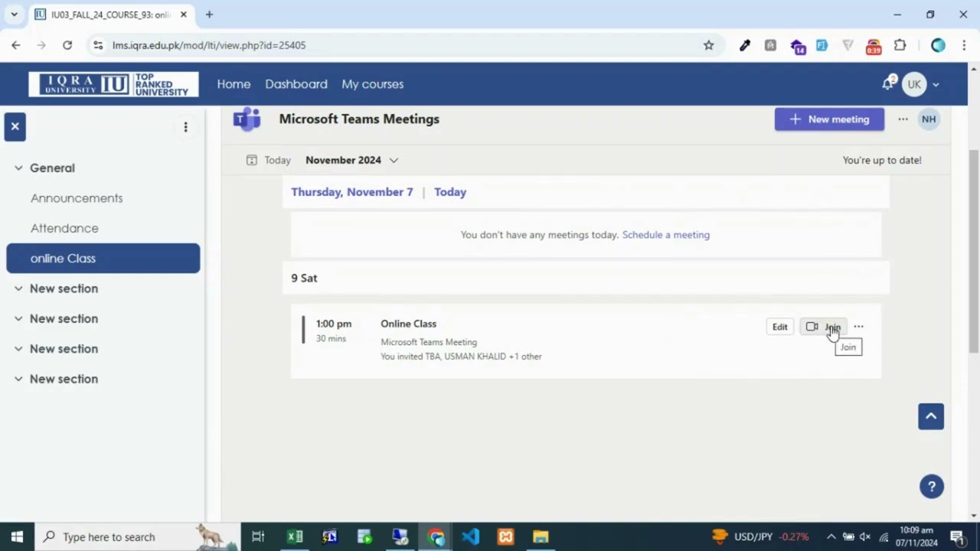Click the taskbar search box

coord(138,536)
